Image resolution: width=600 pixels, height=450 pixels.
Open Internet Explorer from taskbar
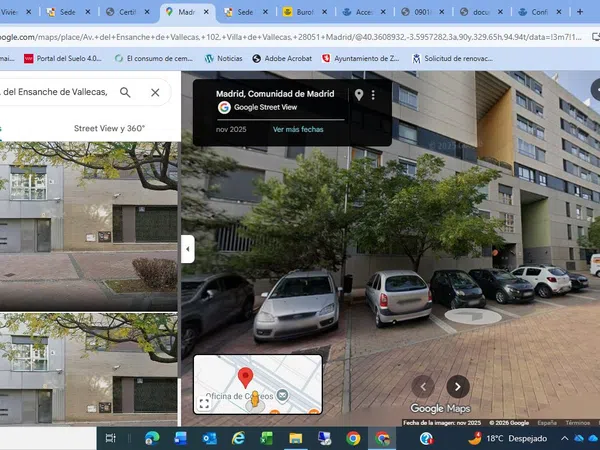(x=238, y=438)
